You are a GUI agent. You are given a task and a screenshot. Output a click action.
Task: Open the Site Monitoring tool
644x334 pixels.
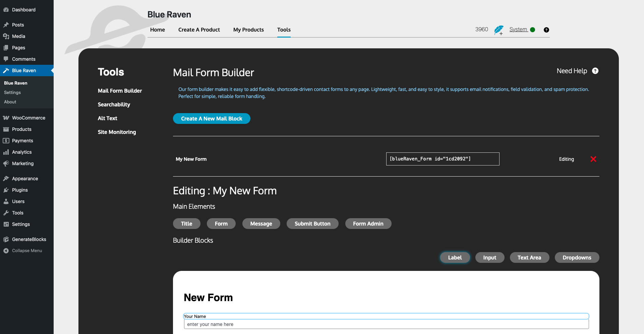pos(117,132)
